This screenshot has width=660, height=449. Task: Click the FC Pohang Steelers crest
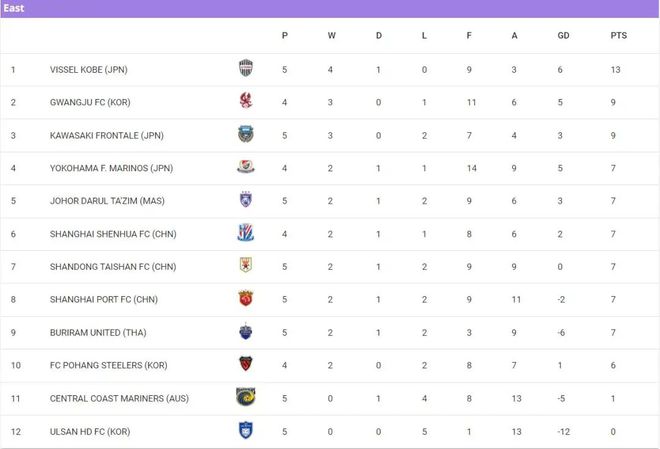pos(246,364)
